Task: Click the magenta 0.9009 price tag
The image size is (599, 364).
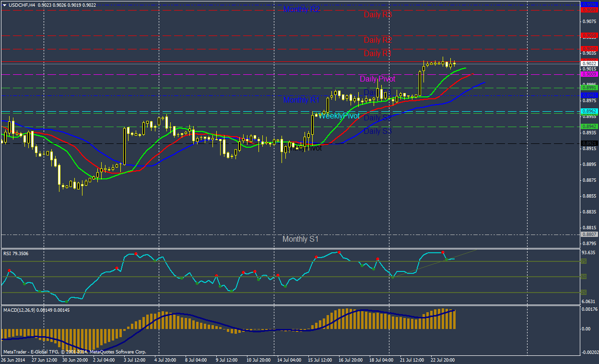Action: (x=589, y=74)
